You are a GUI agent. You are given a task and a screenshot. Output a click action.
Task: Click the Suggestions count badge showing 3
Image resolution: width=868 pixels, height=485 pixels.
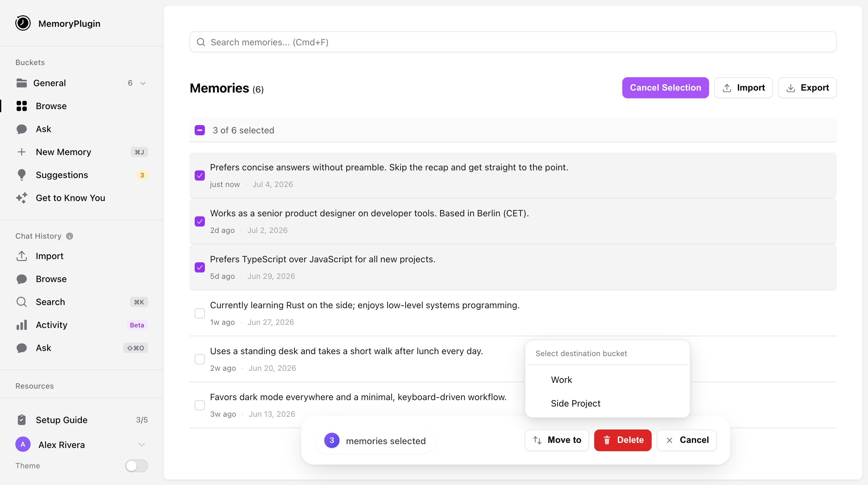tap(142, 175)
